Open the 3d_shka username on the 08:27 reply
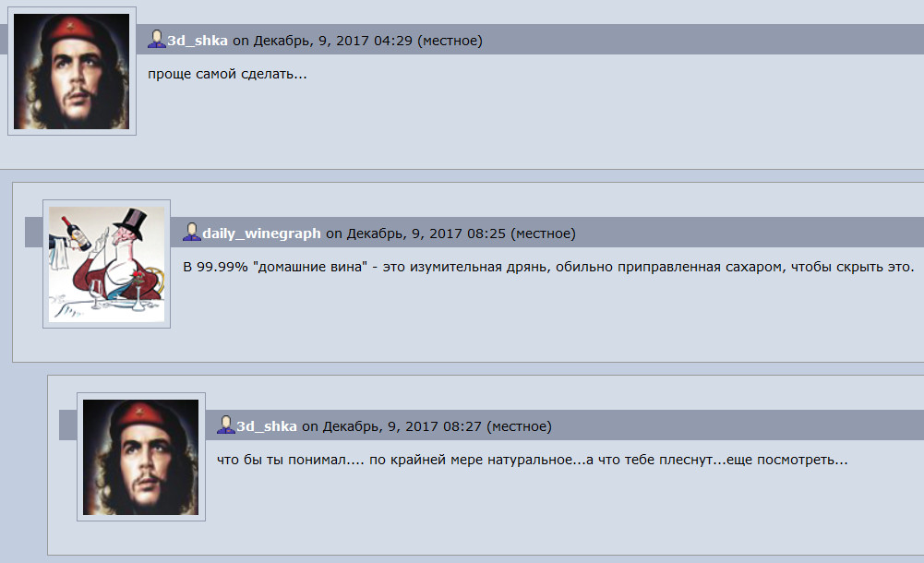 click(x=267, y=426)
